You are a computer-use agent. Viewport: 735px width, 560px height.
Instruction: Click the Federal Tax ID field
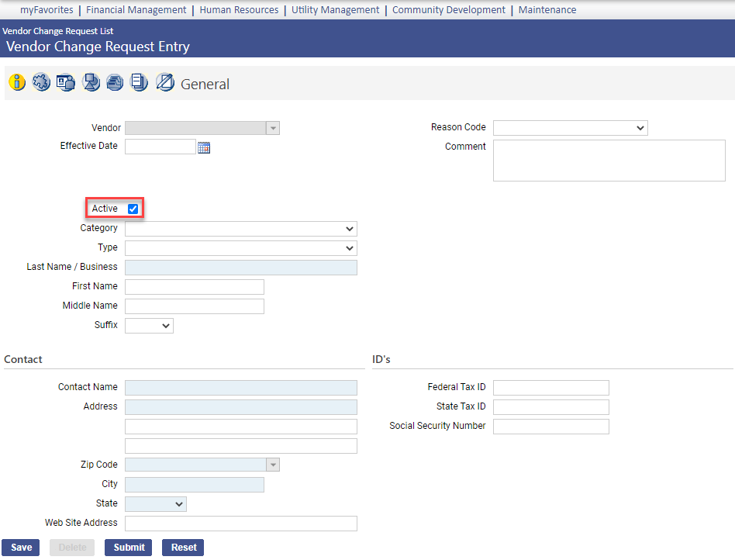tap(550, 388)
